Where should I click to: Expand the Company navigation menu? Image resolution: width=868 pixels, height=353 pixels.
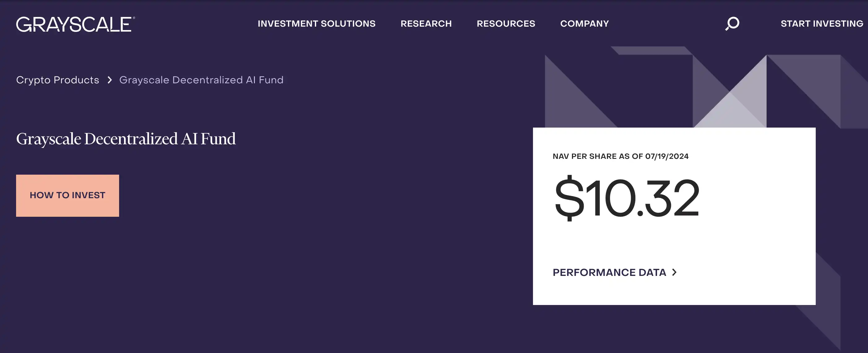coord(584,24)
